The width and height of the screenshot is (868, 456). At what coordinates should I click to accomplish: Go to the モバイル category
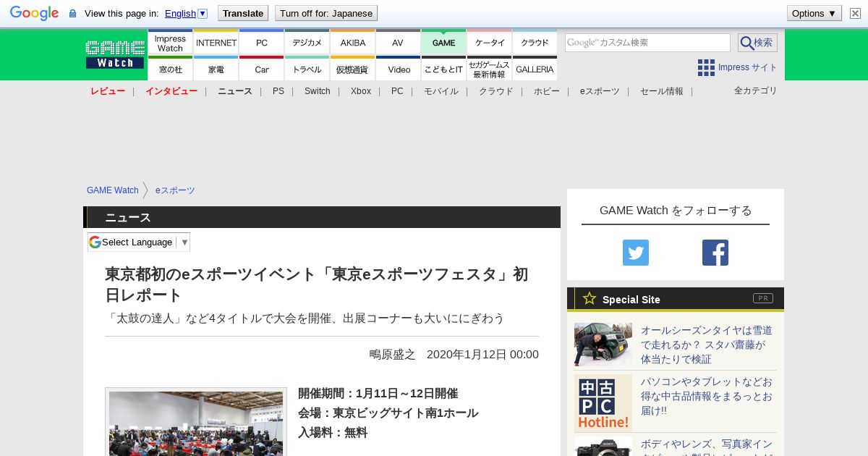[x=441, y=91]
